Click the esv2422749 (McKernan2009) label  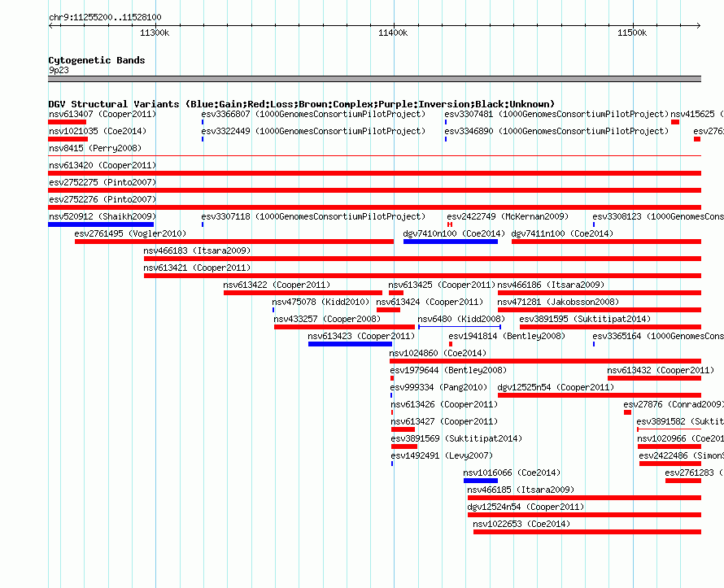(x=508, y=216)
